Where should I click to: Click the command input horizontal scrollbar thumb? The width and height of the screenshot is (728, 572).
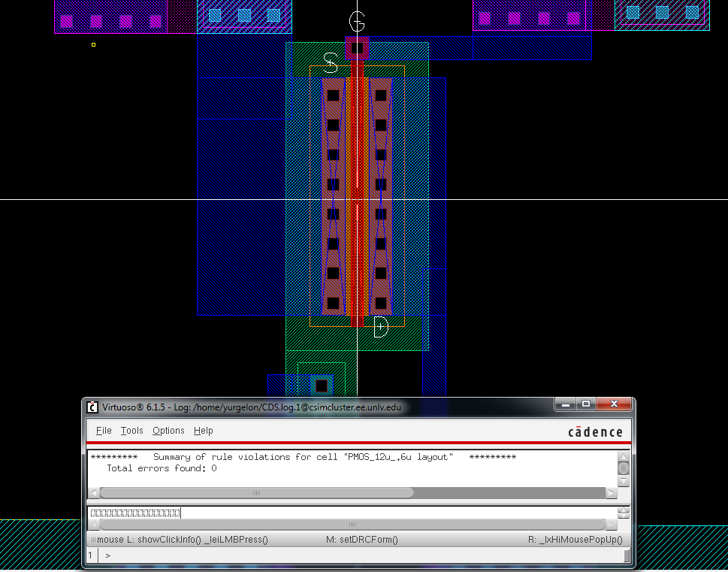[x=352, y=525]
